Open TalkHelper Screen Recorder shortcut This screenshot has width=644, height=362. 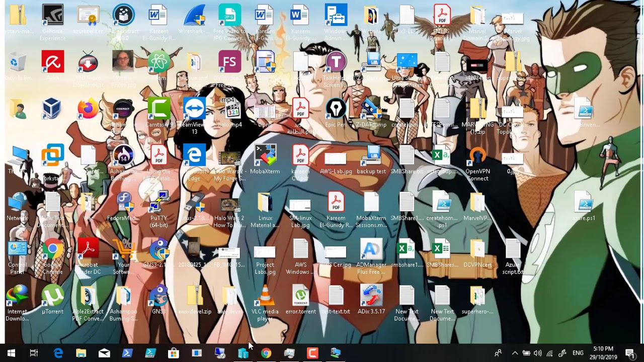click(336, 62)
